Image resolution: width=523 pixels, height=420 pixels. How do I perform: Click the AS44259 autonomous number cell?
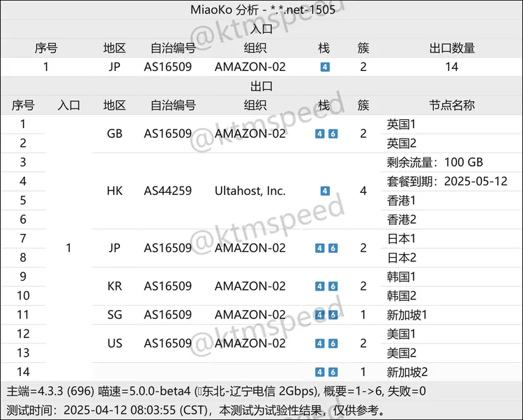pyautogui.click(x=167, y=191)
